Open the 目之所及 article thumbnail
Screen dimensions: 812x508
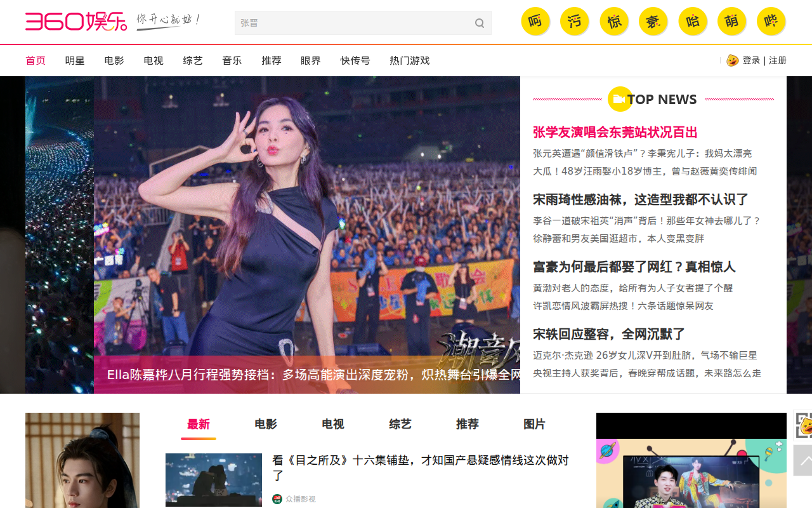coord(214,479)
